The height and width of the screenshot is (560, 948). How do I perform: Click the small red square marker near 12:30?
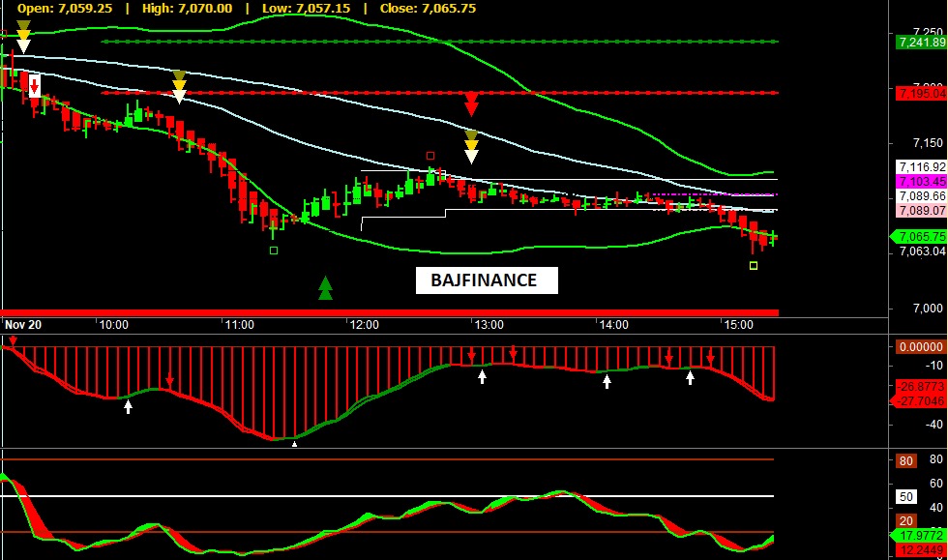[x=431, y=155]
